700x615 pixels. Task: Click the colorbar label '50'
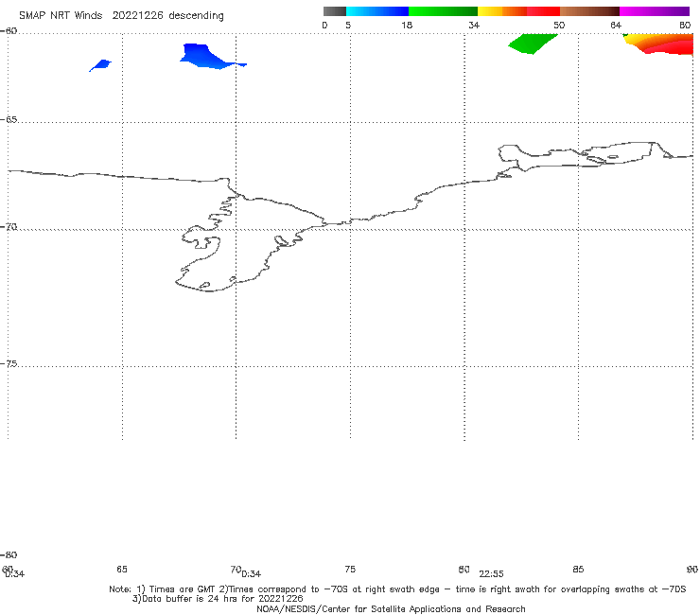point(559,25)
